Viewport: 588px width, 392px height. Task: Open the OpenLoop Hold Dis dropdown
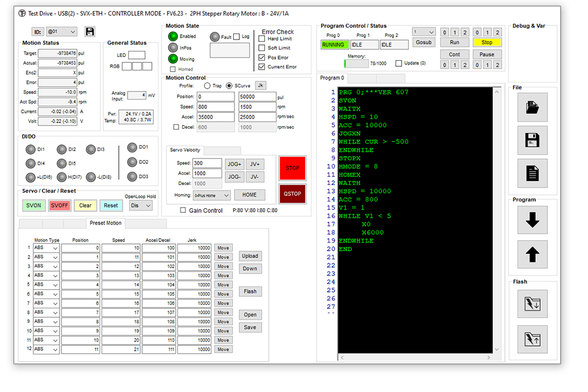(142, 206)
